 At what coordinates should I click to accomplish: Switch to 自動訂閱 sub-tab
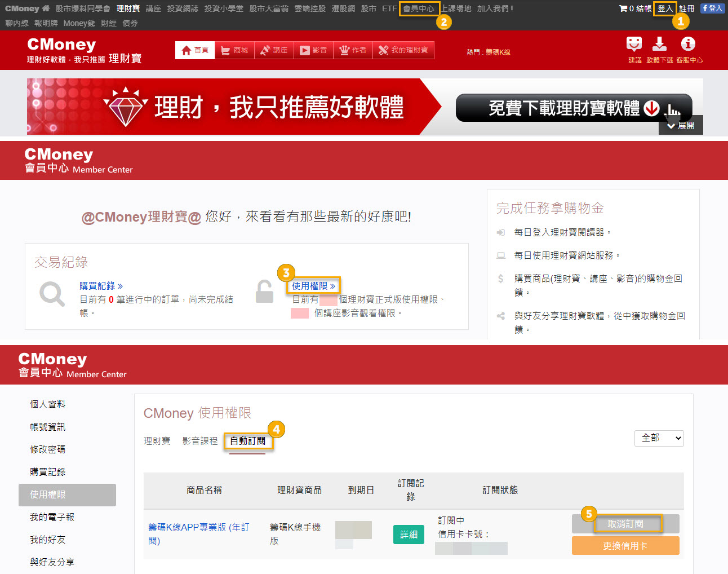247,441
